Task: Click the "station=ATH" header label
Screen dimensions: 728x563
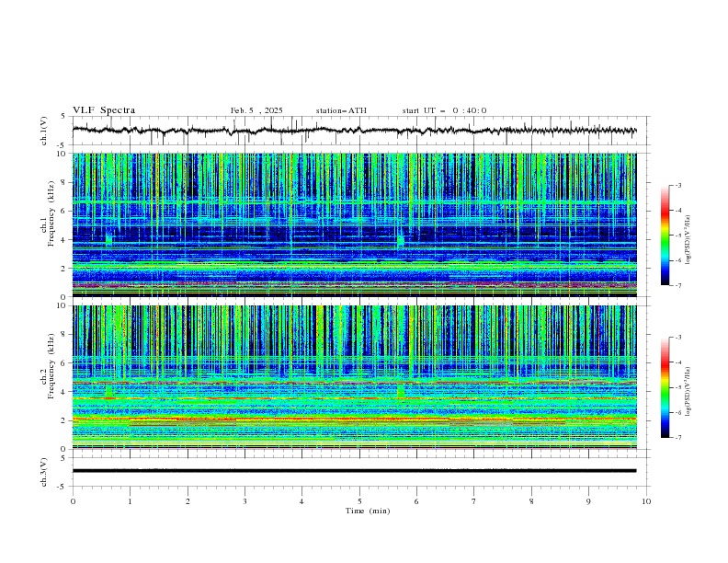Action: pyautogui.click(x=341, y=110)
